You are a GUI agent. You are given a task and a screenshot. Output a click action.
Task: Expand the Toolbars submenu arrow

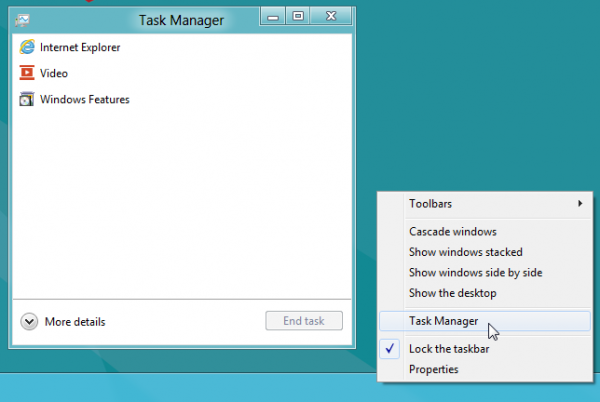pos(580,203)
